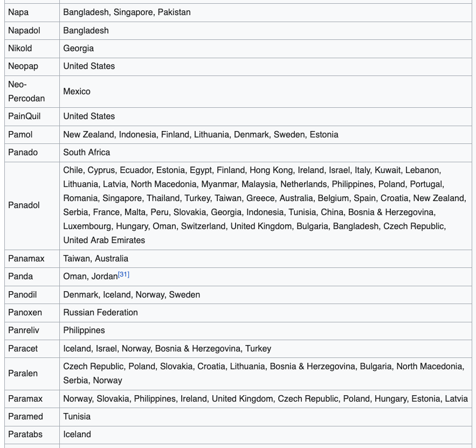Select the 'Panamax' brand name
This screenshot has height=448, width=476.
26,259
